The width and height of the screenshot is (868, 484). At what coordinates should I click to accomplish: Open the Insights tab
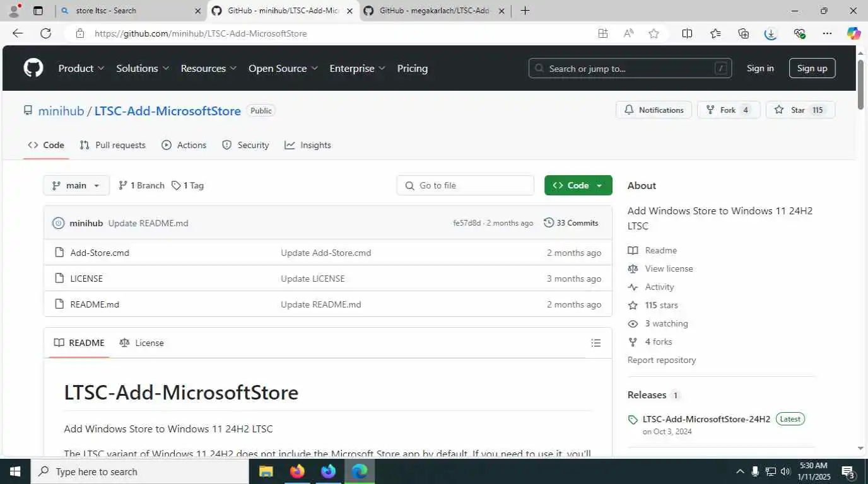coord(308,145)
